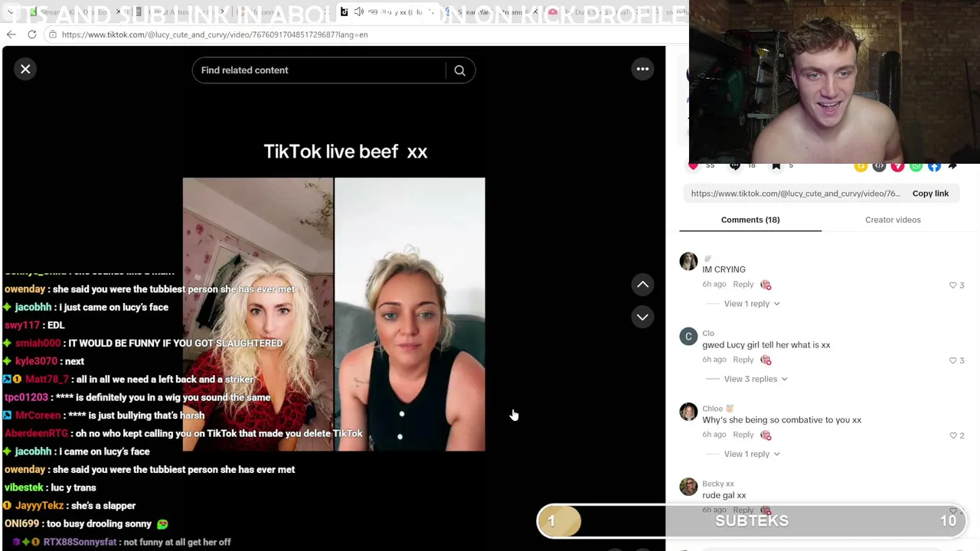Open Becky xx's profile avatar

(x=688, y=487)
